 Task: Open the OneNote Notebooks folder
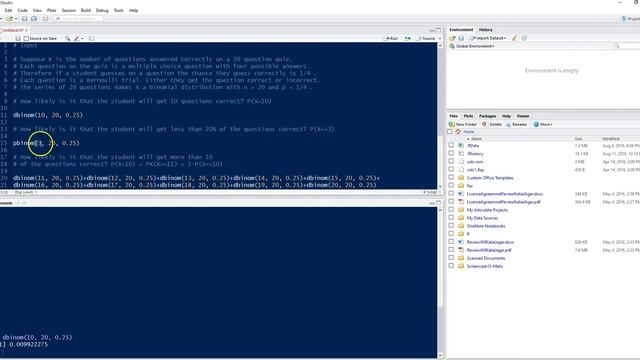(486, 226)
